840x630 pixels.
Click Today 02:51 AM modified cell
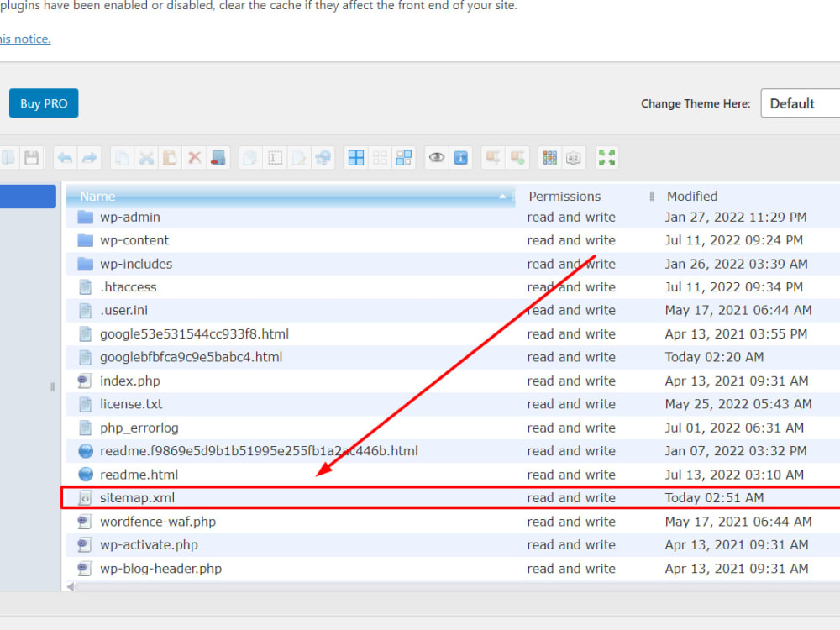(714, 498)
